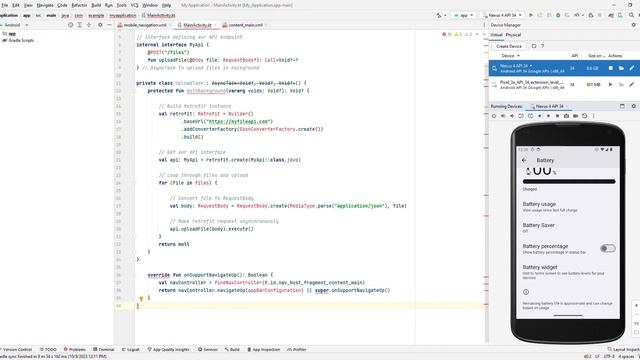Open the build hammer dropdown arrow

click(444, 16)
